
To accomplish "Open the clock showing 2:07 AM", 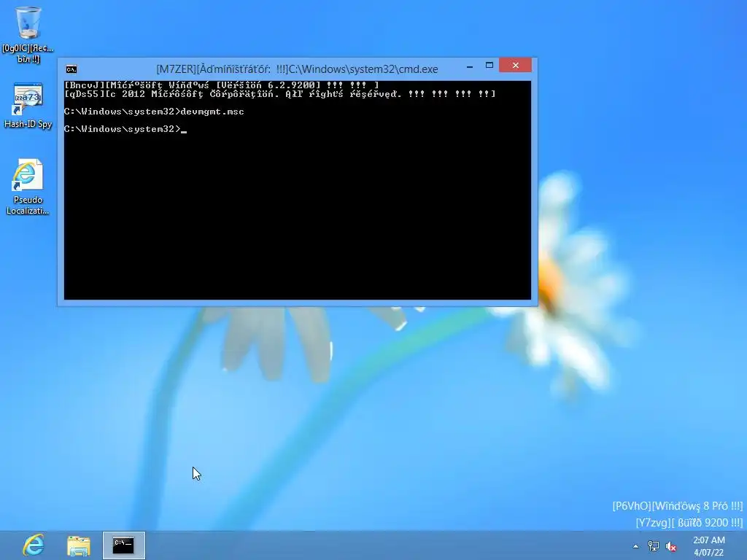I will [x=709, y=546].
